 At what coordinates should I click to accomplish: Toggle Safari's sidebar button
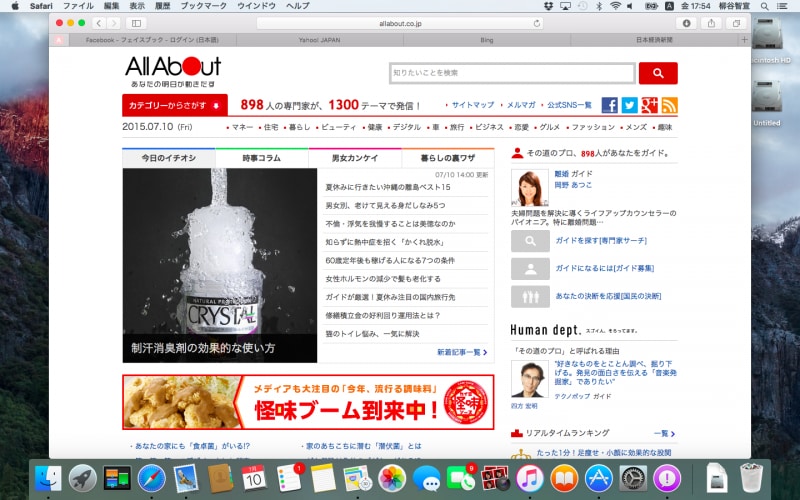point(136,23)
